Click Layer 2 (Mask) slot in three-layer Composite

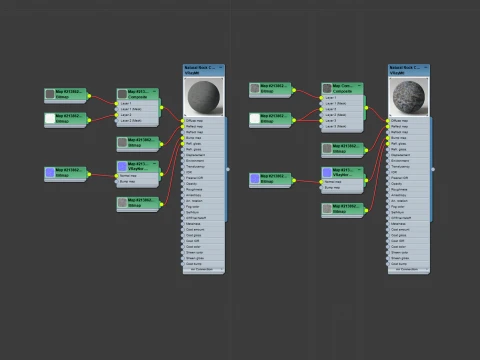pyautogui.click(x=342, y=115)
